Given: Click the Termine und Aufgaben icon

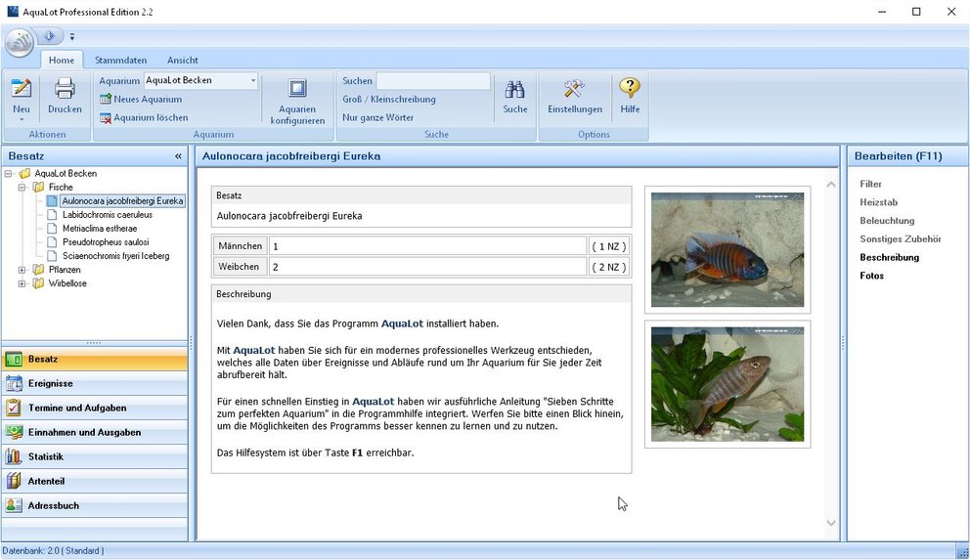Looking at the screenshot, I should [x=14, y=408].
